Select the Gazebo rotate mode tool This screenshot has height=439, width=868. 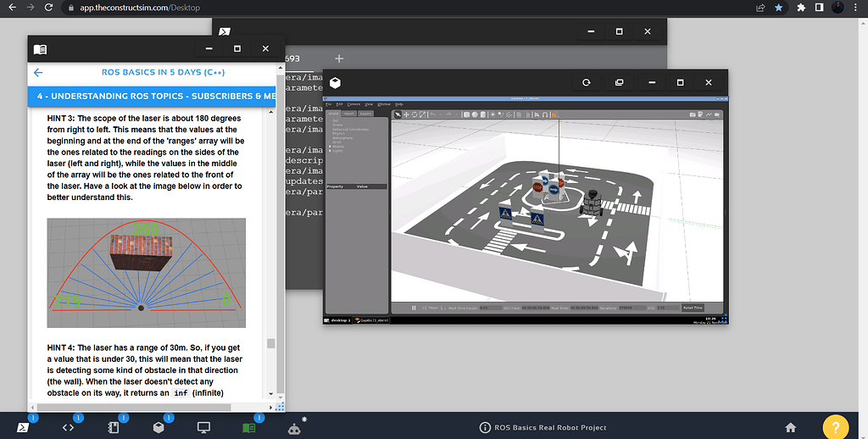[x=415, y=114]
